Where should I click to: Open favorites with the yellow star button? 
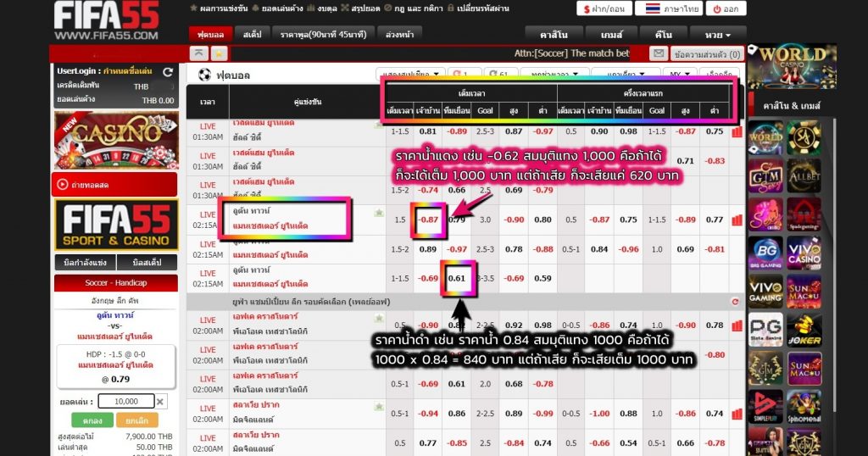[x=220, y=53]
